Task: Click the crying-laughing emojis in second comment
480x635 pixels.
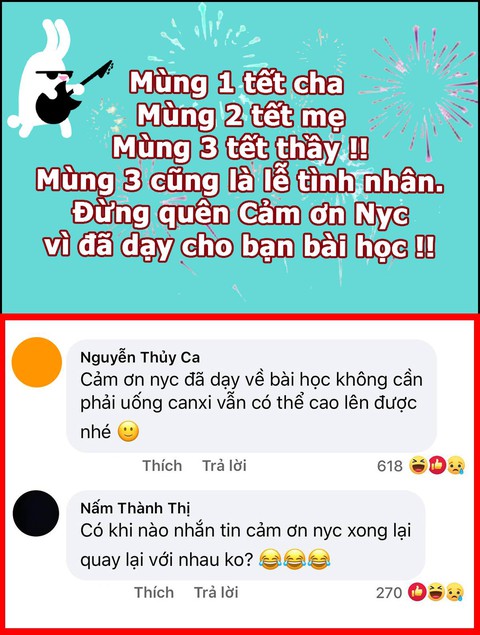Action: point(294,560)
